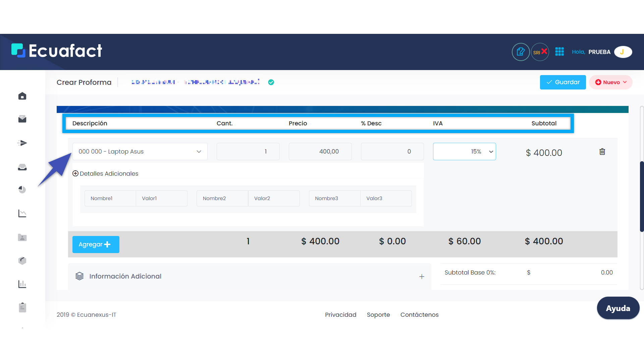
Task: Open the apps grid icon in header
Action: pos(559,52)
